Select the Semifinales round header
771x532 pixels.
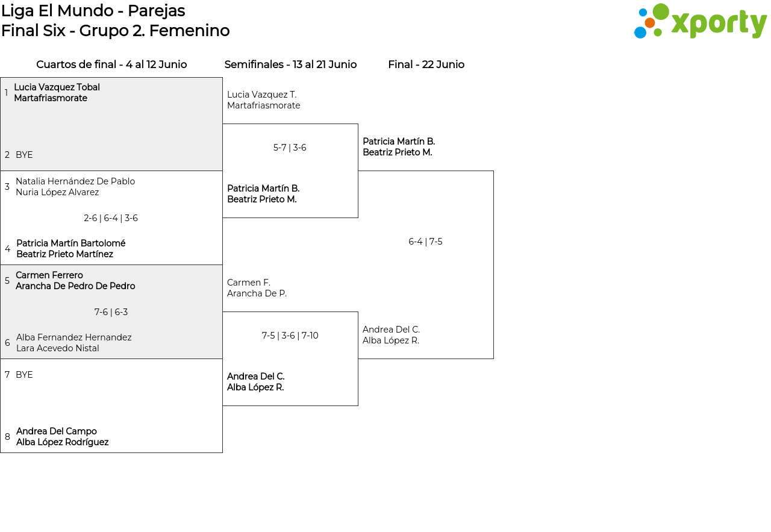(290, 64)
